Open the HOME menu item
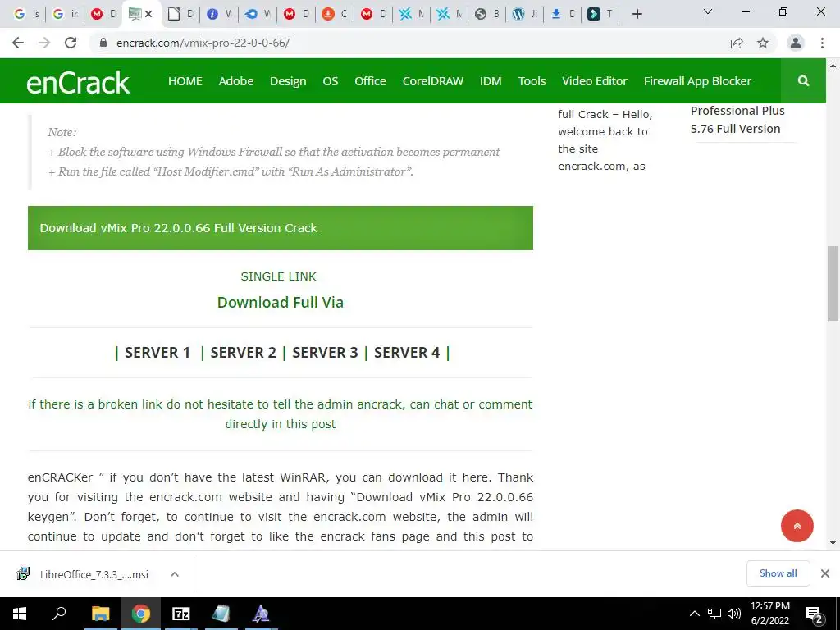 tap(185, 81)
